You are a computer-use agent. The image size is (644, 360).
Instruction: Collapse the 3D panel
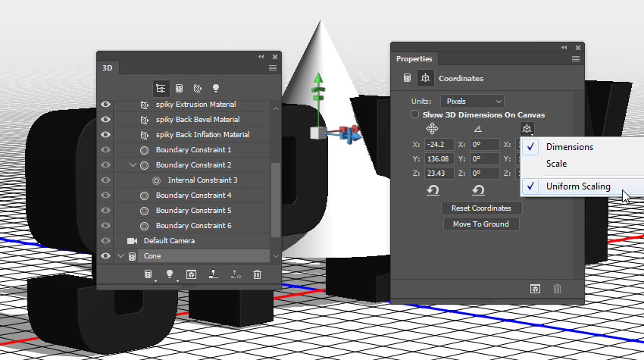[x=261, y=57]
